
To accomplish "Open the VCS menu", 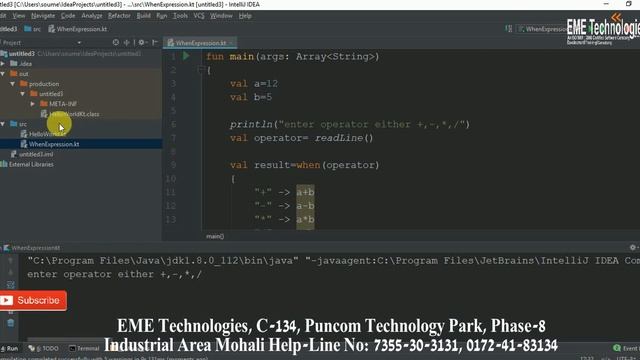I will pyautogui.click(x=199, y=16).
